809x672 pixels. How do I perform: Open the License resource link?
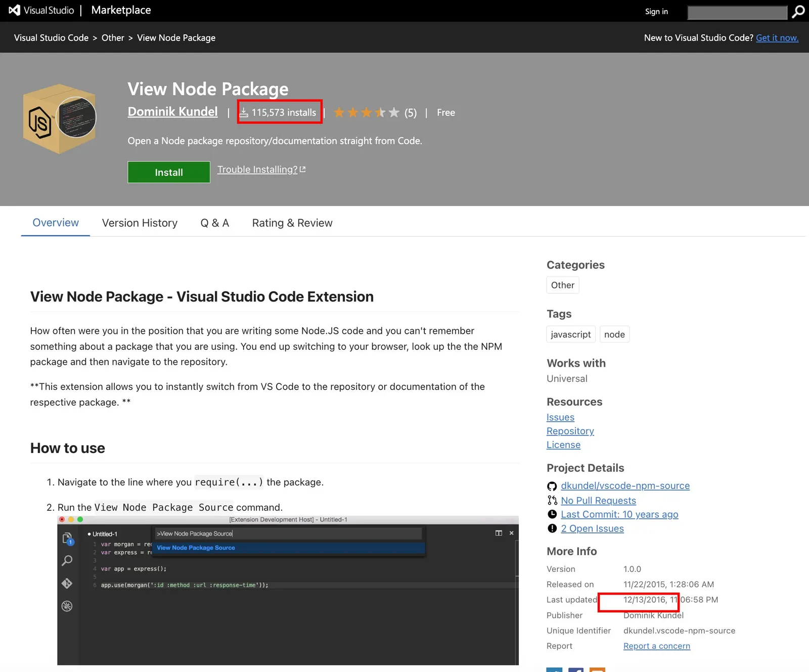[x=563, y=445]
